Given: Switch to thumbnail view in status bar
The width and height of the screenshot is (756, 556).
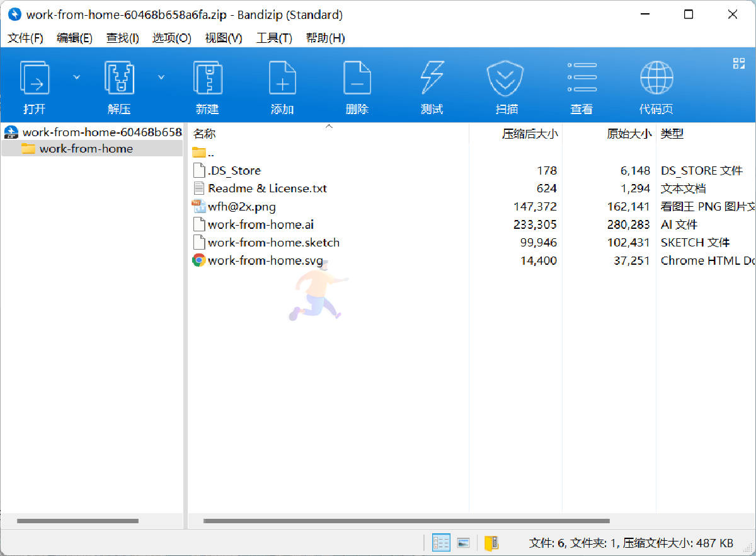Looking at the screenshot, I should coord(464,543).
